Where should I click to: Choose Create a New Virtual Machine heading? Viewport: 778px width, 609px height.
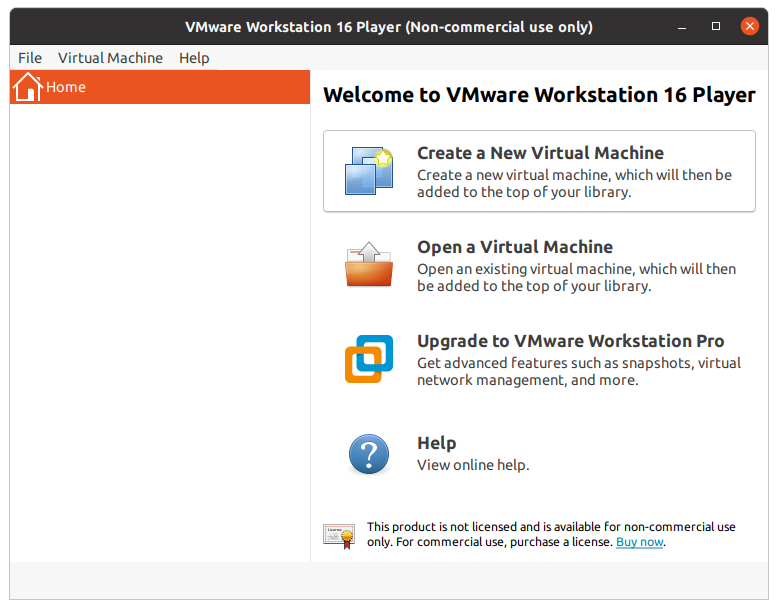[x=540, y=153]
